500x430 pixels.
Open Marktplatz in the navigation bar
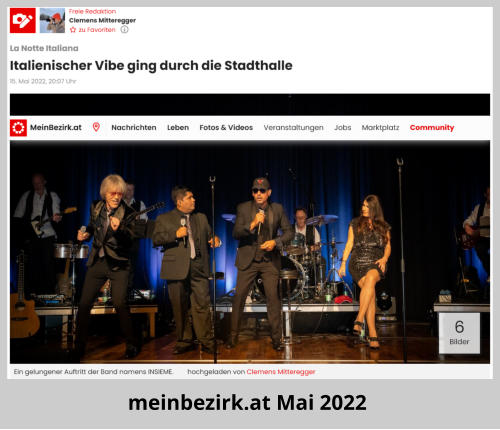point(380,127)
